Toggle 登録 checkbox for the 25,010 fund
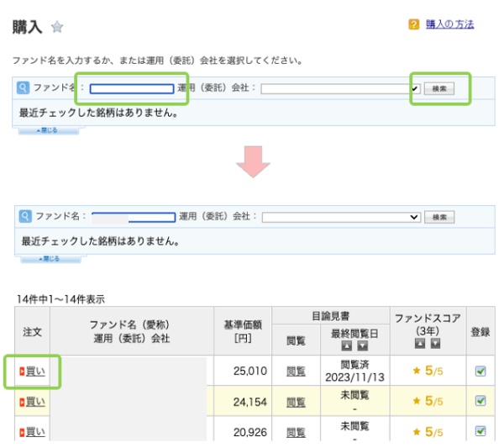This screenshot has width=504, height=448. tap(480, 371)
